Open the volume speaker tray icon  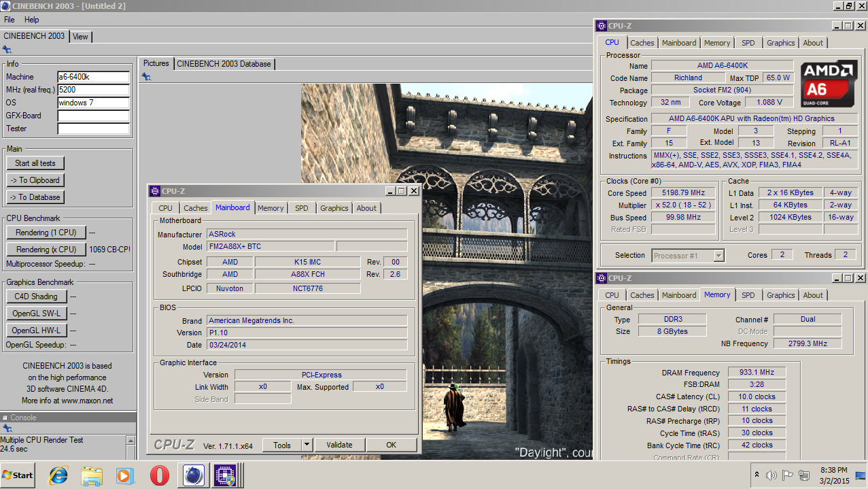[x=771, y=475]
